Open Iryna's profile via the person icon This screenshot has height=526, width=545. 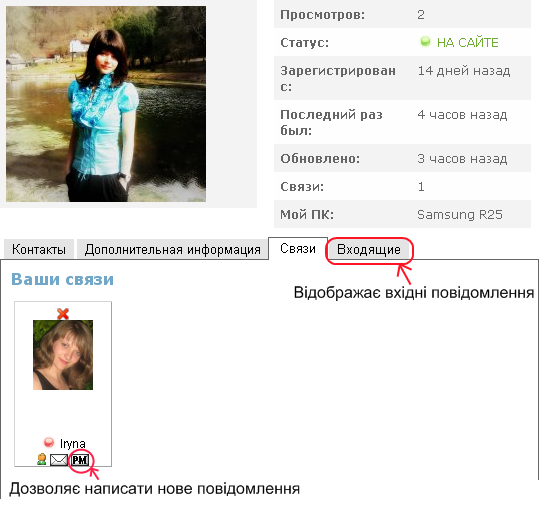point(42,459)
